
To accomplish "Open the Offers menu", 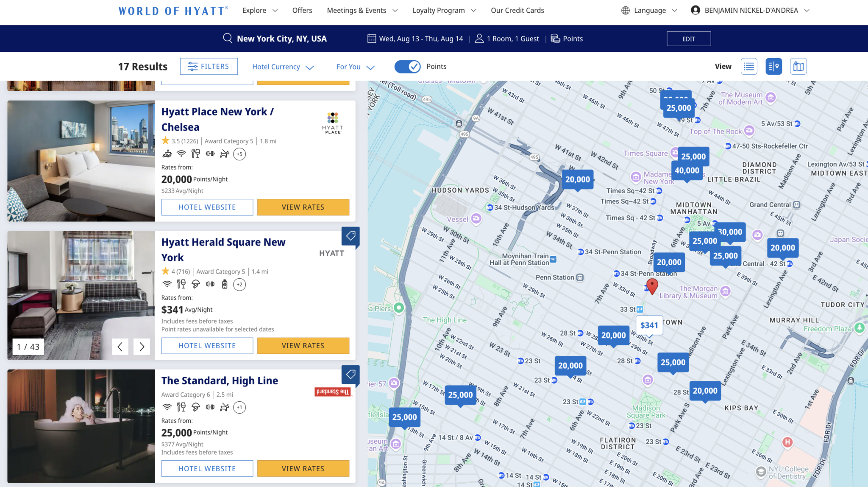I will click(x=302, y=10).
